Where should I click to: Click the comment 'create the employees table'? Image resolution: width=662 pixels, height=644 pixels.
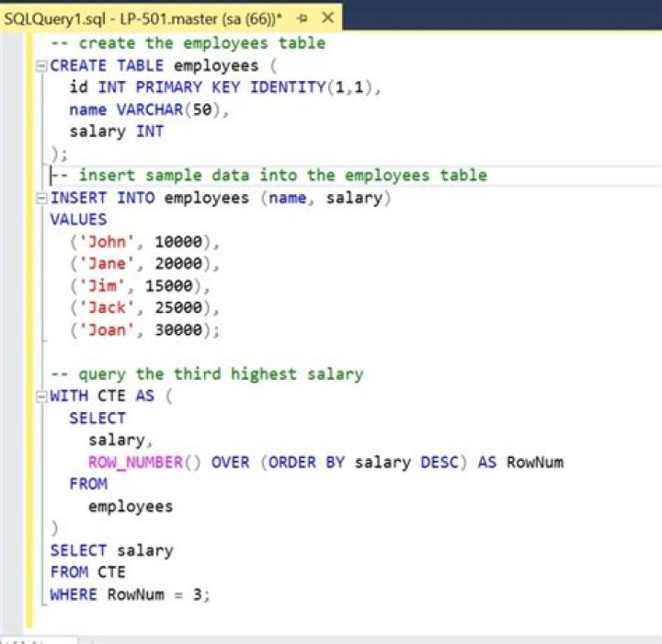coord(188,43)
